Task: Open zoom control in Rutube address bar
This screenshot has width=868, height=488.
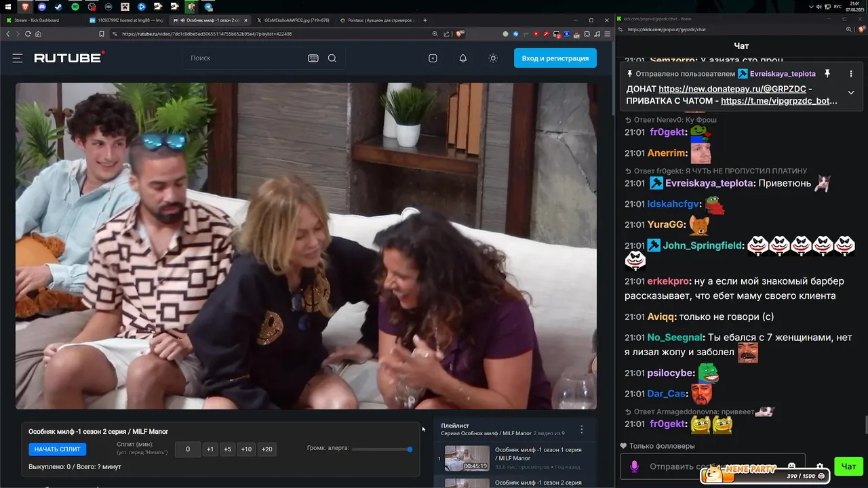Action: click(435, 34)
